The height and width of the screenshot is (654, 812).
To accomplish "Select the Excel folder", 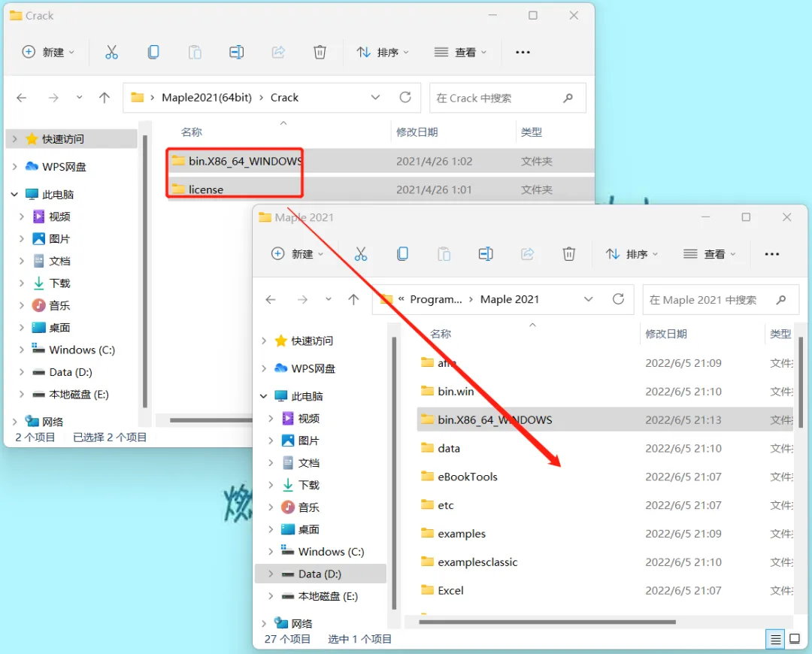I will (604, 591).
